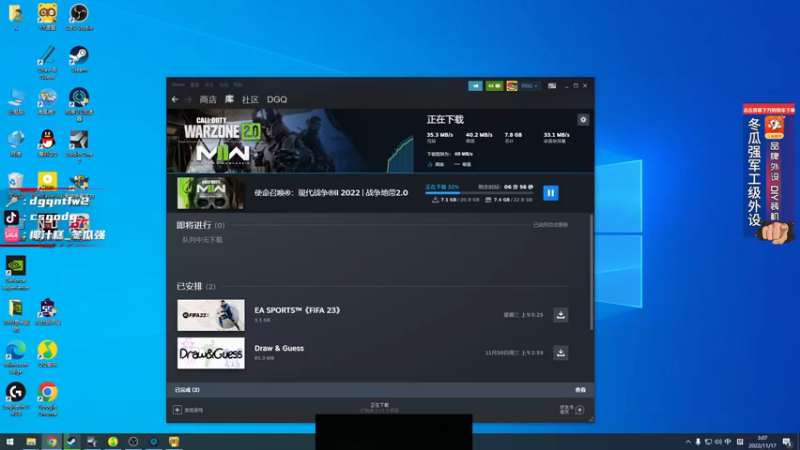Click the taskbar clock showing 2022/11/17
The image size is (800, 450).
pyautogui.click(x=762, y=442)
